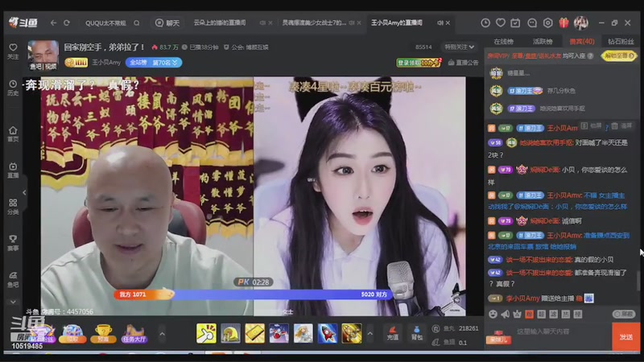This screenshot has height=362, width=644.
Task: Open user avatar in title bar
Action: [x=580, y=23]
